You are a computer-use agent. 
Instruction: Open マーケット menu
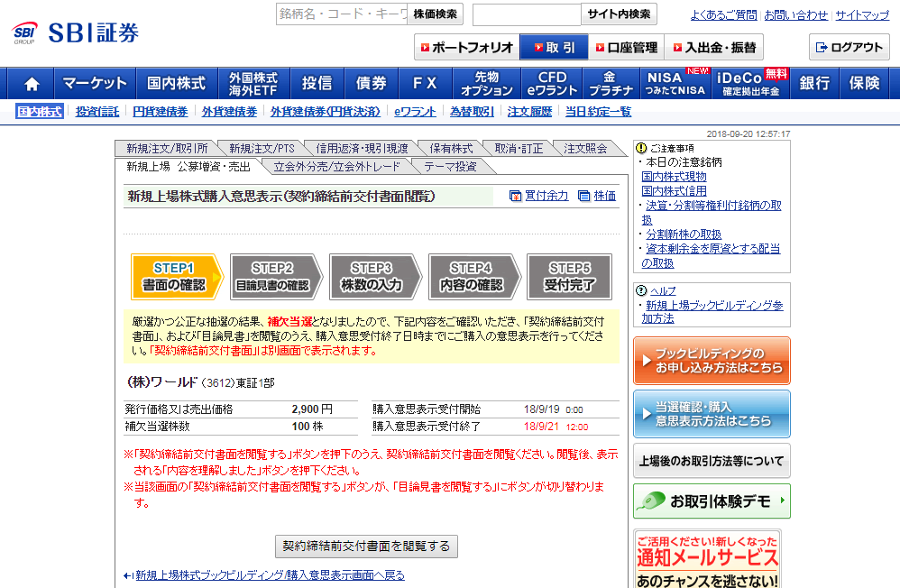pos(95,83)
